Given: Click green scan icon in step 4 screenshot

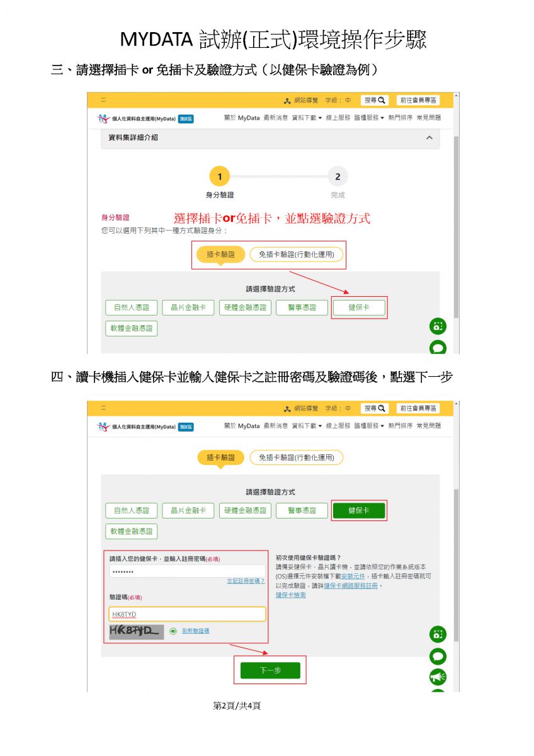Looking at the screenshot, I should click(x=438, y=634).
